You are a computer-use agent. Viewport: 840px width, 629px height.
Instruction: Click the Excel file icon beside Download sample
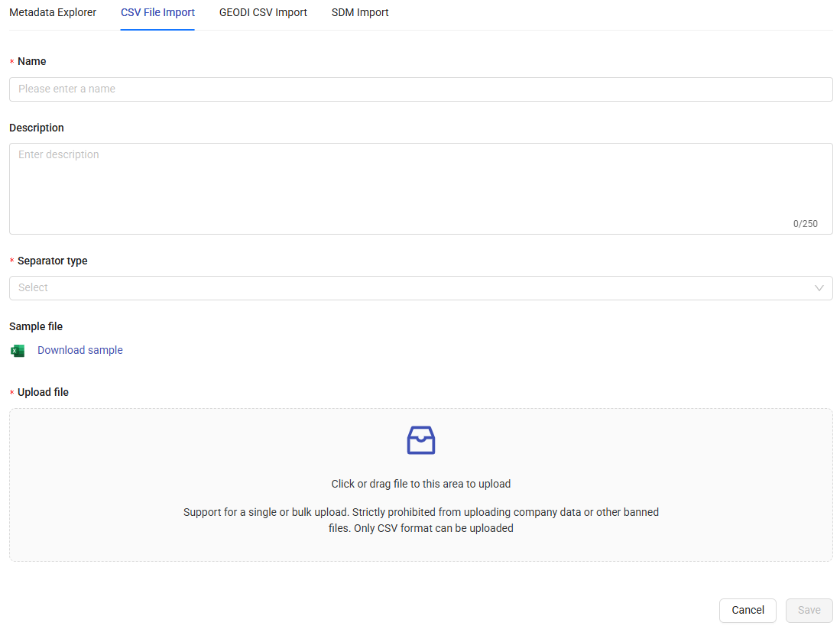pos(18,351)
